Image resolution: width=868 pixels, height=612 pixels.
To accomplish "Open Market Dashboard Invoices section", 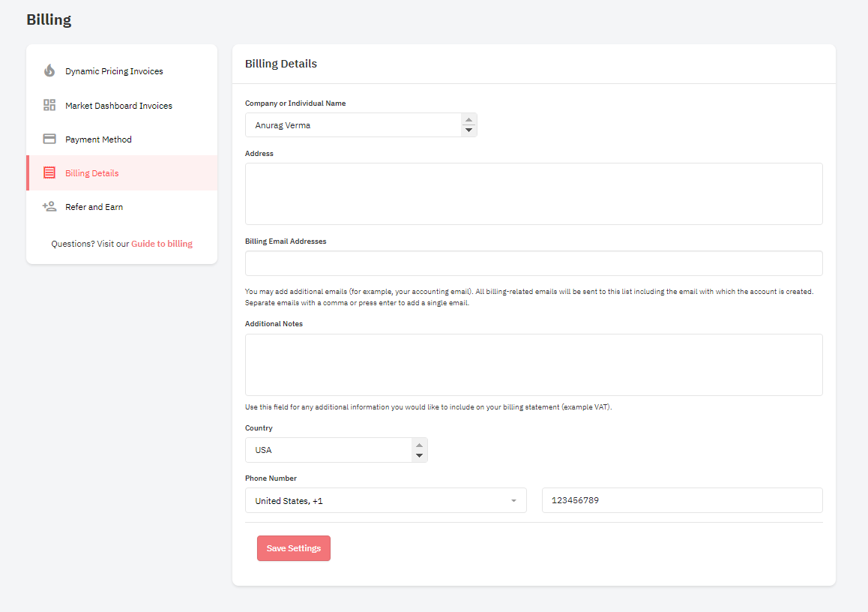I will (x=121, y=106).
